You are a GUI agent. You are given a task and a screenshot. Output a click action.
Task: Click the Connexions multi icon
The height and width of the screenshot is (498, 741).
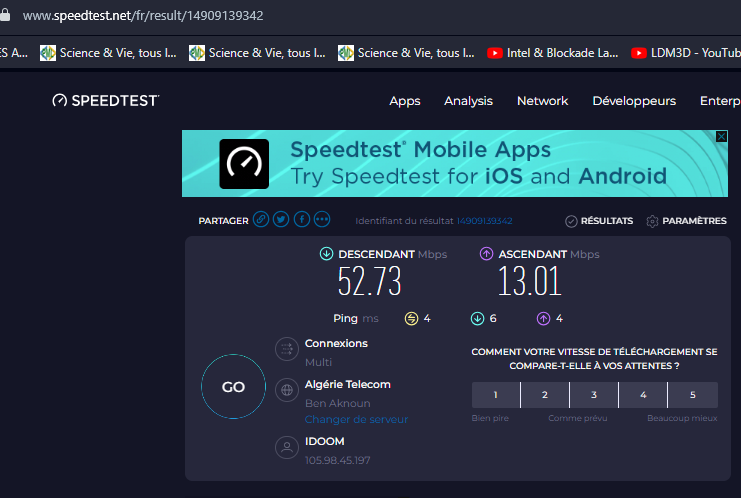(x=287, y=349)
